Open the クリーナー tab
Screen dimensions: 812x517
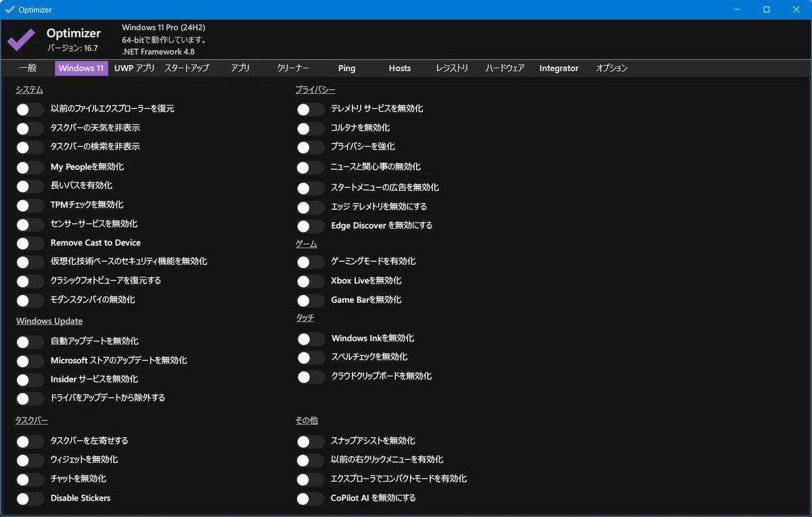coord(293,68)
